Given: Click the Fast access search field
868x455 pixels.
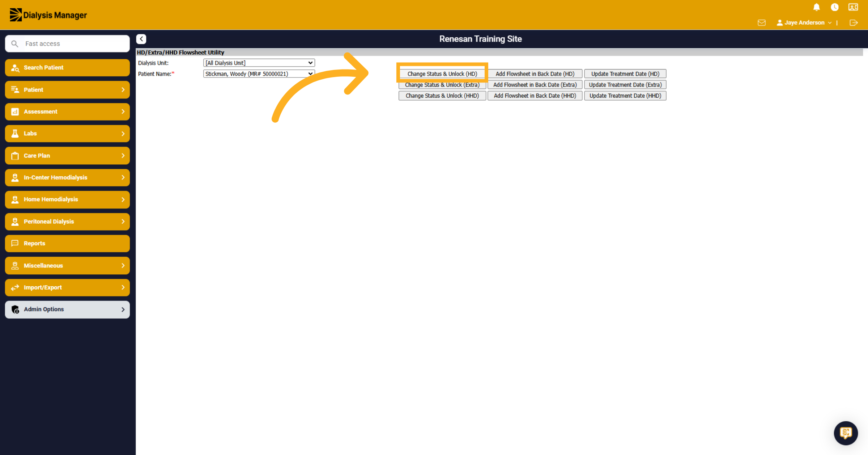Looking at the screenshot, I should 67,44.
